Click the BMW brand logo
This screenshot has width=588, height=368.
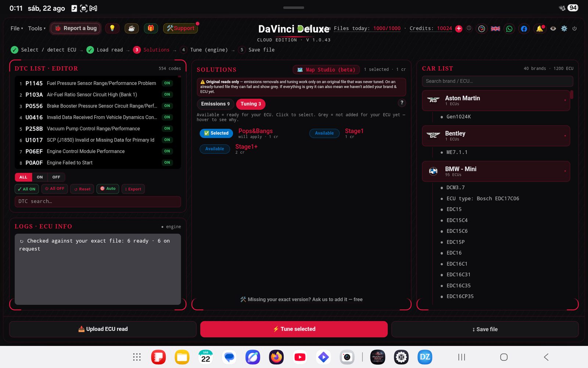coord(433,171)
